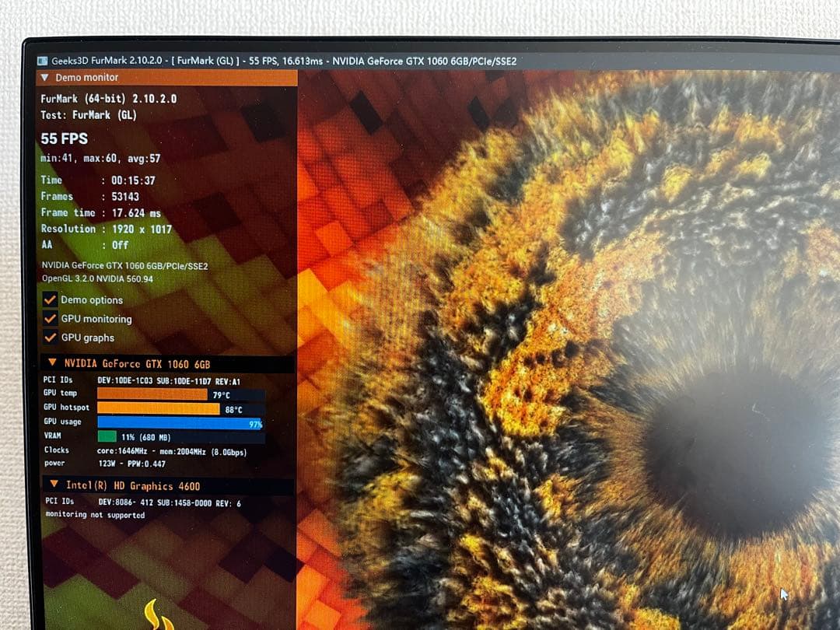Disable the GPU graphs checkbox
The width and height of the screenshot is (840, 630).
tap(51, 337)
